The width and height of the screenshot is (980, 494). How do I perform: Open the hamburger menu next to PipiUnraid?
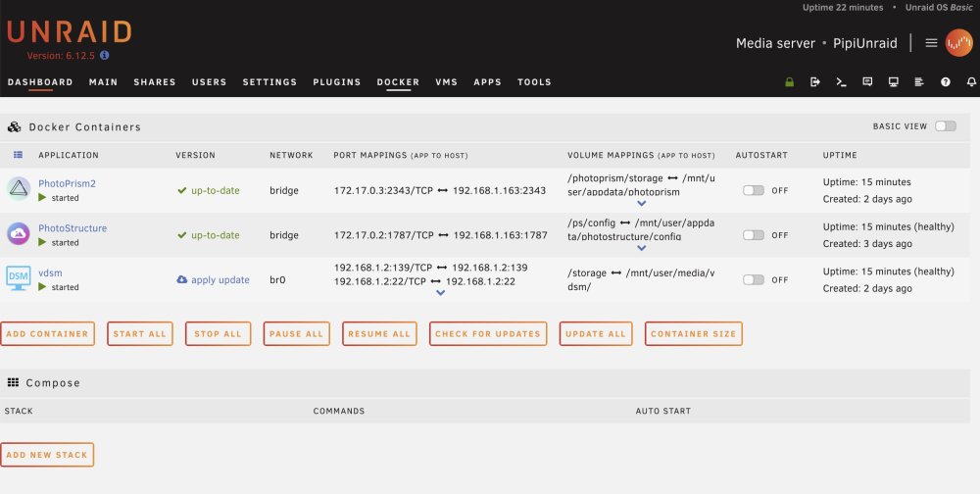931,43
